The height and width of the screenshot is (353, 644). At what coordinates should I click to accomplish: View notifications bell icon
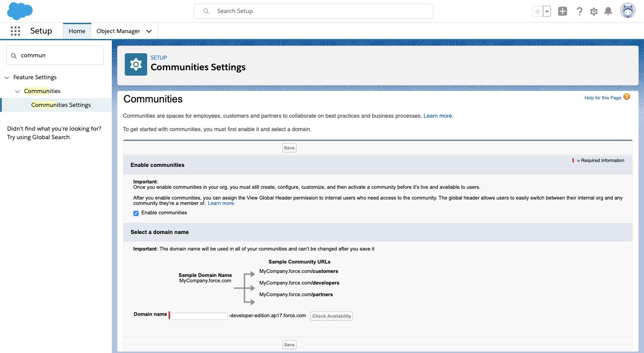coord(608,12)
